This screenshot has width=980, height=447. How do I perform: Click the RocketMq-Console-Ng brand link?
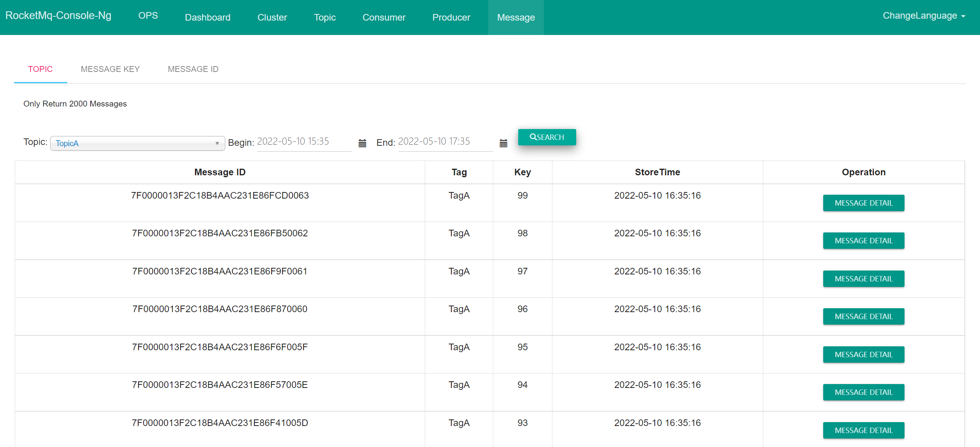tap(58, 16)
